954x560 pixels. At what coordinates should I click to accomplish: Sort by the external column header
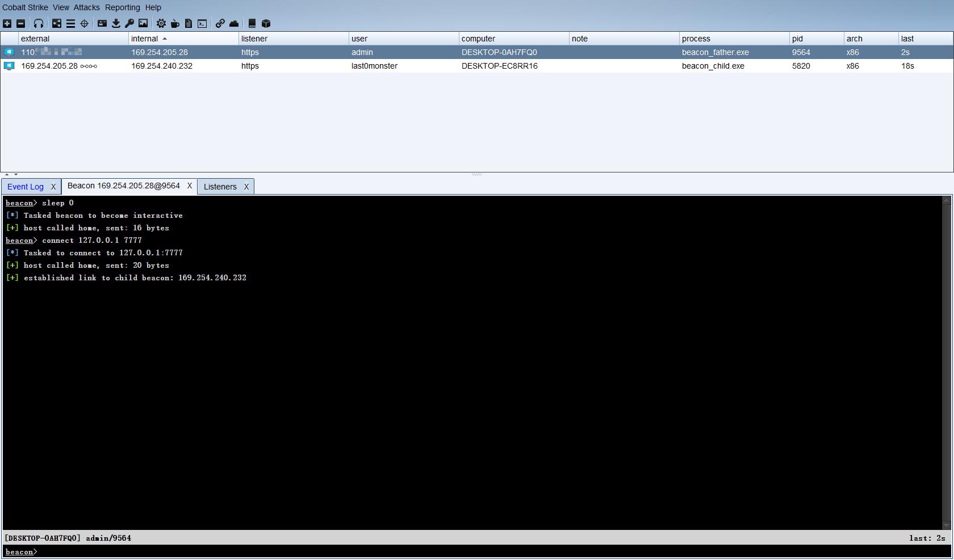pos(74,39)
